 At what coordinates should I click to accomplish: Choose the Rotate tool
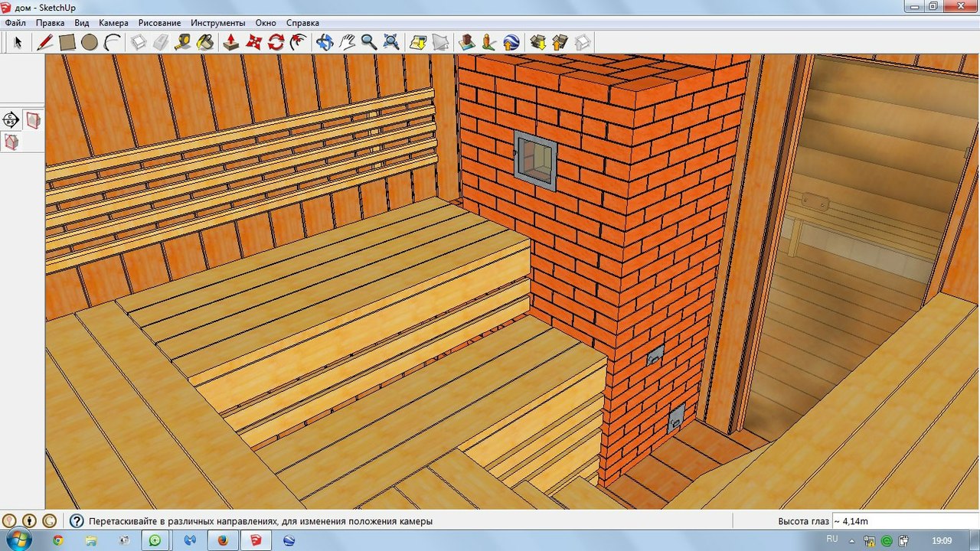tap(276, 42)
